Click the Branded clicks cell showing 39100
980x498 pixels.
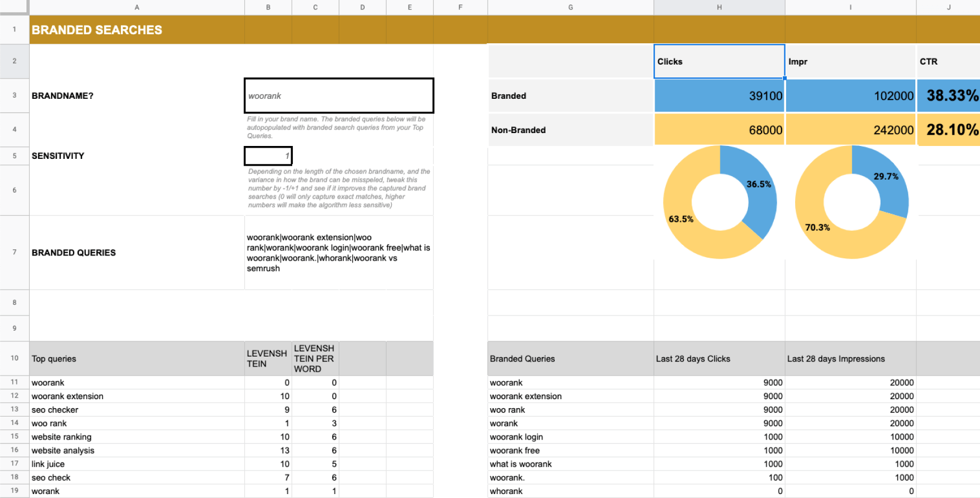tap(719, 95)
